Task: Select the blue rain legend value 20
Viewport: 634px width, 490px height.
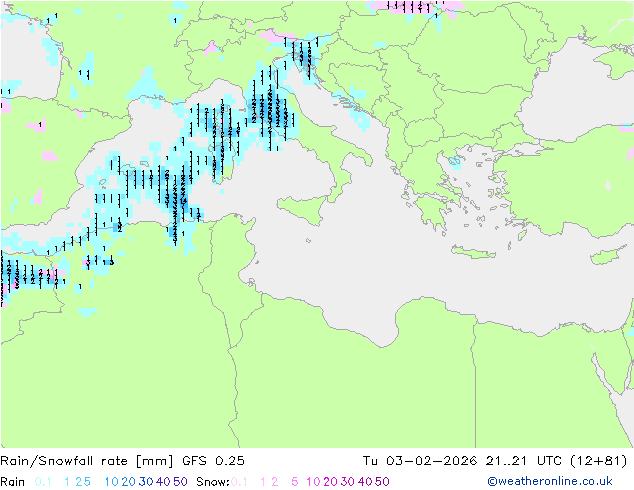Action: click(x=128, y=482)
